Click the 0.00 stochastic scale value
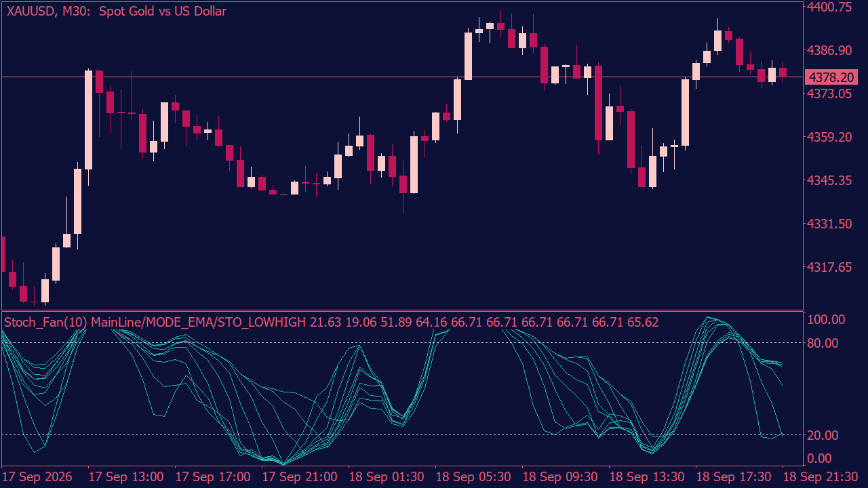Image resolution: width=868 pixels, height=488 pixels. click(x=820, y=458)
